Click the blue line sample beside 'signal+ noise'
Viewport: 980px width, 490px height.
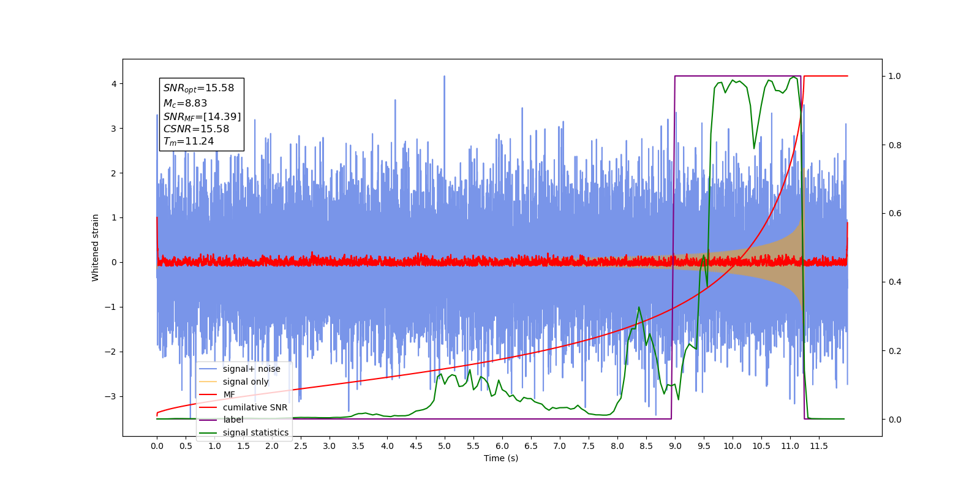pyautogui.click(x=208, y=369)
